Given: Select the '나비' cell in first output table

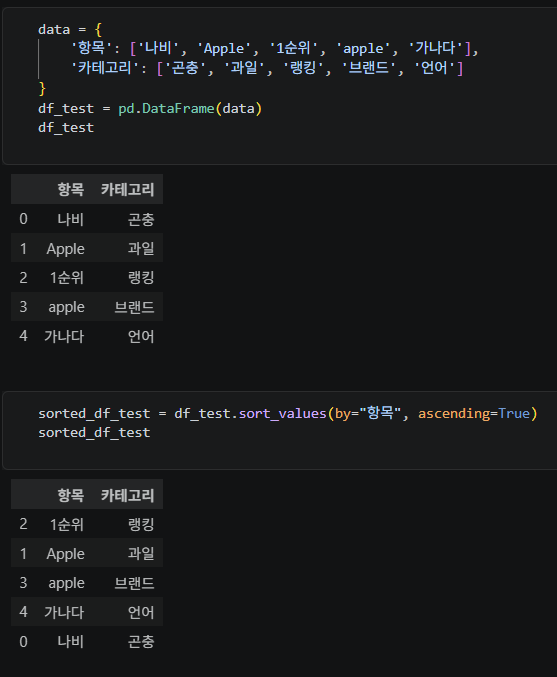Looking at the screenshot, I should (71, 219).
